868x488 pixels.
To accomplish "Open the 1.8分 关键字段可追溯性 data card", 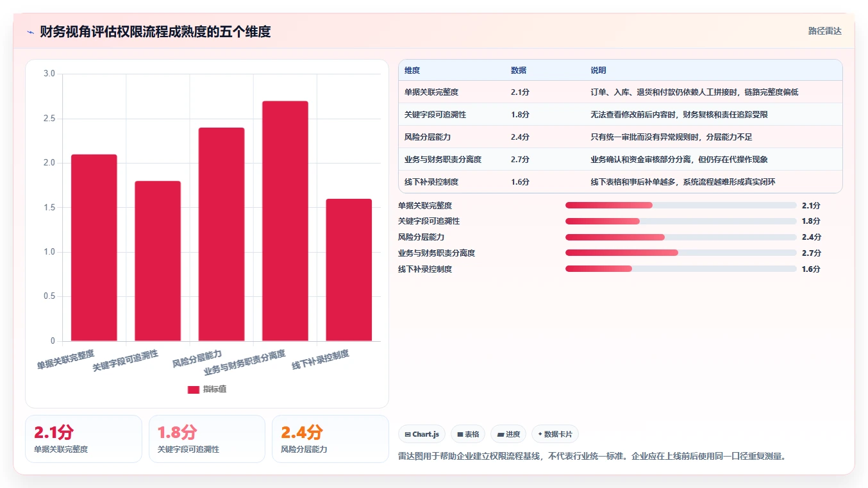I will (207, 439).
